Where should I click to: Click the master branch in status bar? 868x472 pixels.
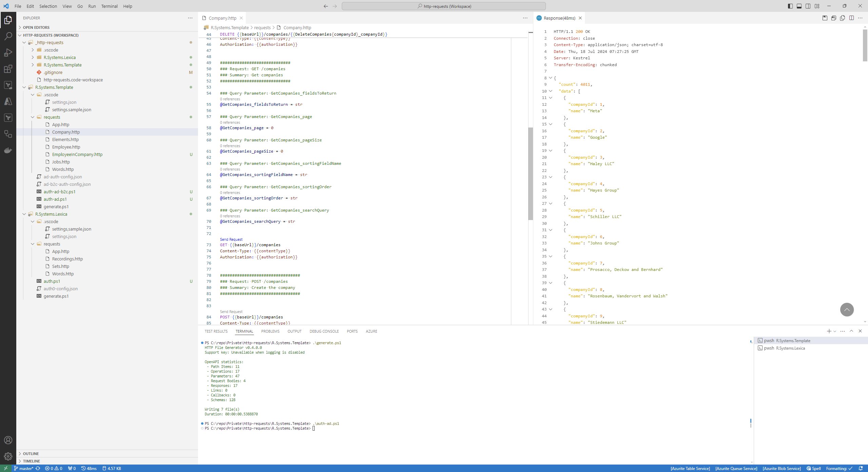(24, 468)
